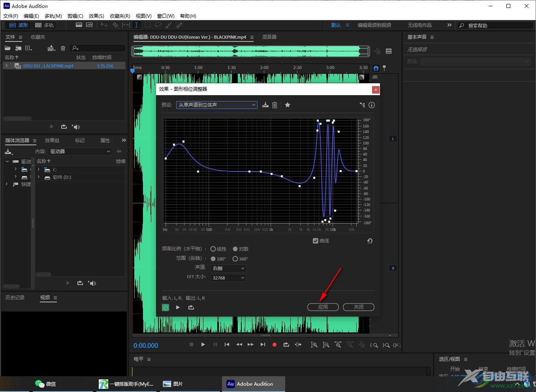Click the 搜索帮助 search field
536x392 pixels.
(x=496, y=25)
